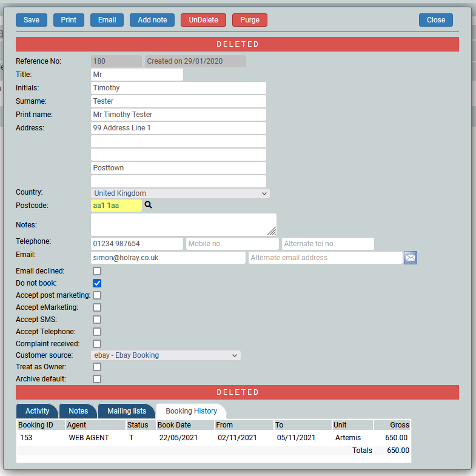Select booking 153 row in history

212,438
